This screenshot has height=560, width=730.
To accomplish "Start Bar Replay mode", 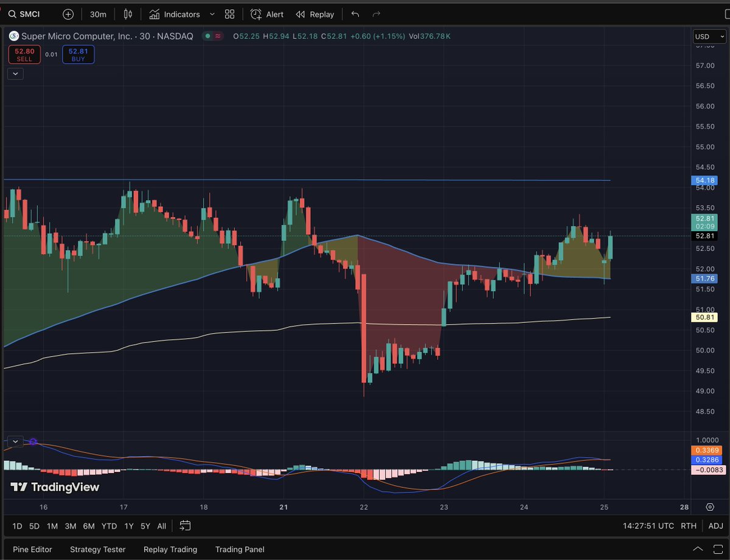I will [315, 14].
